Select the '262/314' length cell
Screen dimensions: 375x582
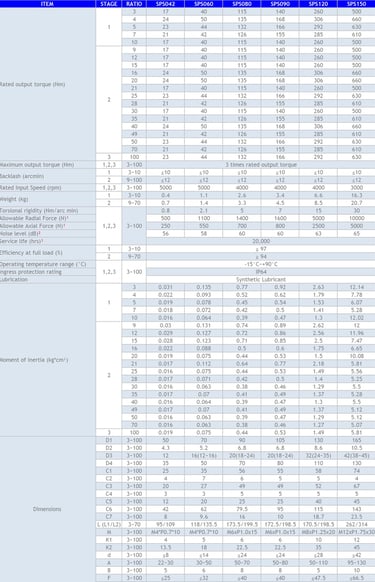[x=356, y=524]
